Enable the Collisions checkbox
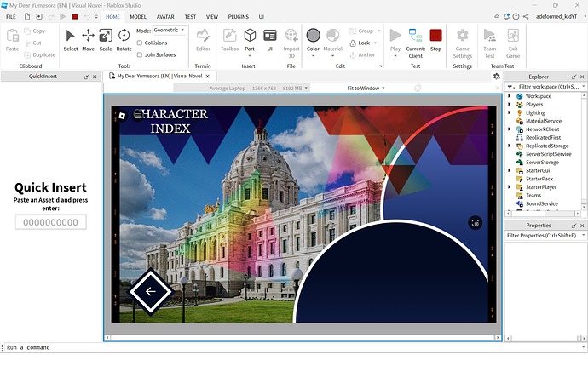The image size is (588, 366). point(140,43)
